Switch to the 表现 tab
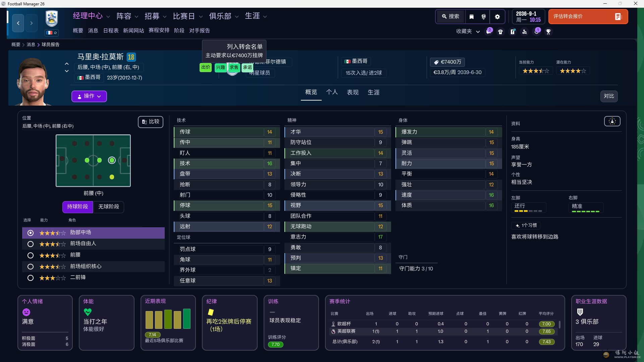The height and width of the screenshot is (362, 644). tap(353, 92)
